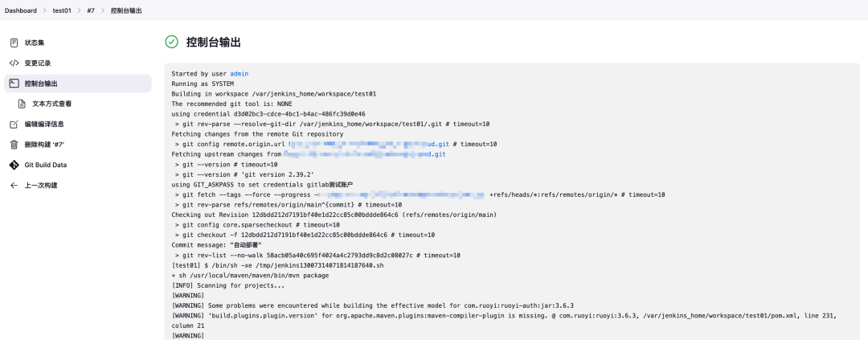
Task: Click the trash can icon for 删除构建 '#7'
Action: tap(14, 145)
